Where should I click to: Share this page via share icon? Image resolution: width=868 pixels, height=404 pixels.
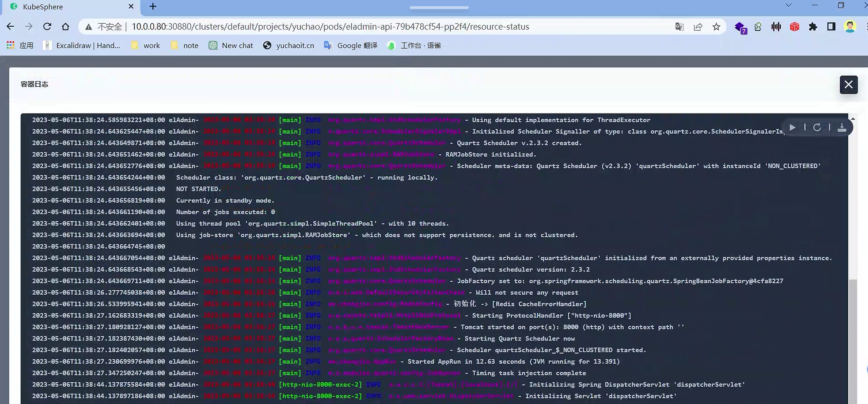point(698,27)
